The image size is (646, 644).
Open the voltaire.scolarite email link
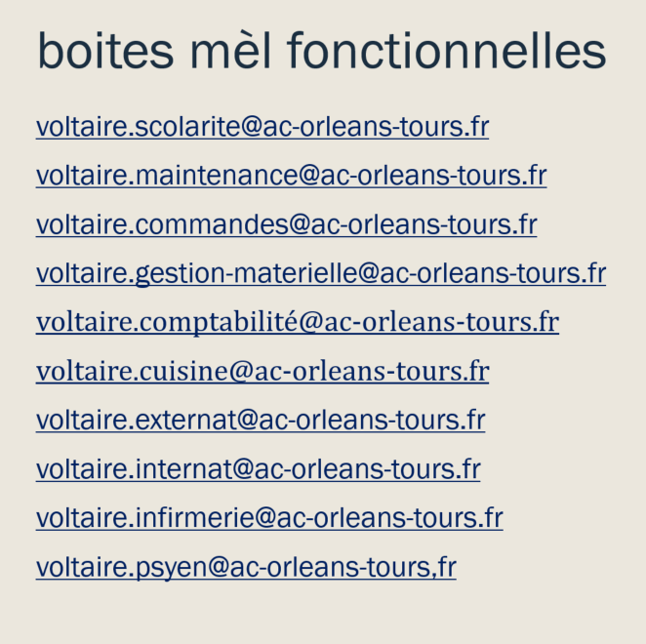(262, 127)
